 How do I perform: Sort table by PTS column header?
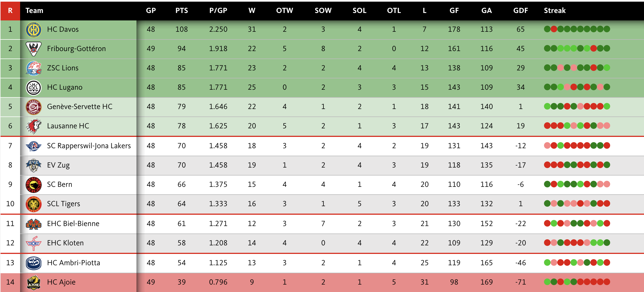coord(181,10)
